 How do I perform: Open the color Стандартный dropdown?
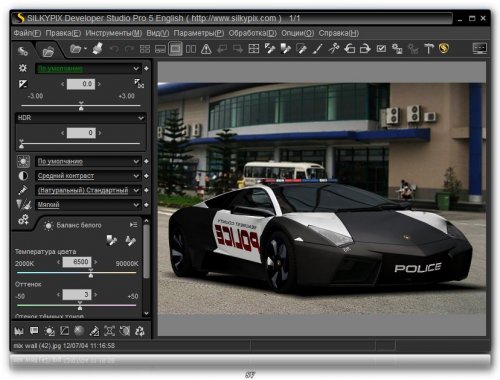click(88, 190)
